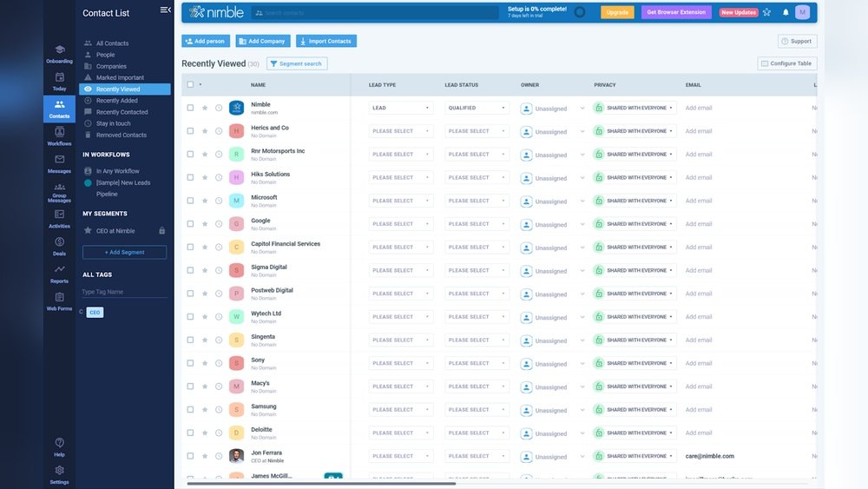Star the Microsoft contact as important

click(x=205, y=201)
